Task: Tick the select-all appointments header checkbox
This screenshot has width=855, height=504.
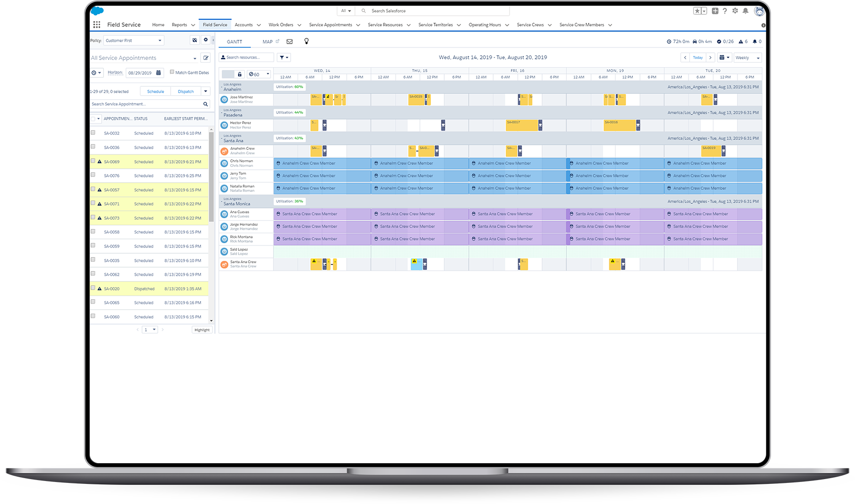Action: pyautogui.click(x=93, y=119)
